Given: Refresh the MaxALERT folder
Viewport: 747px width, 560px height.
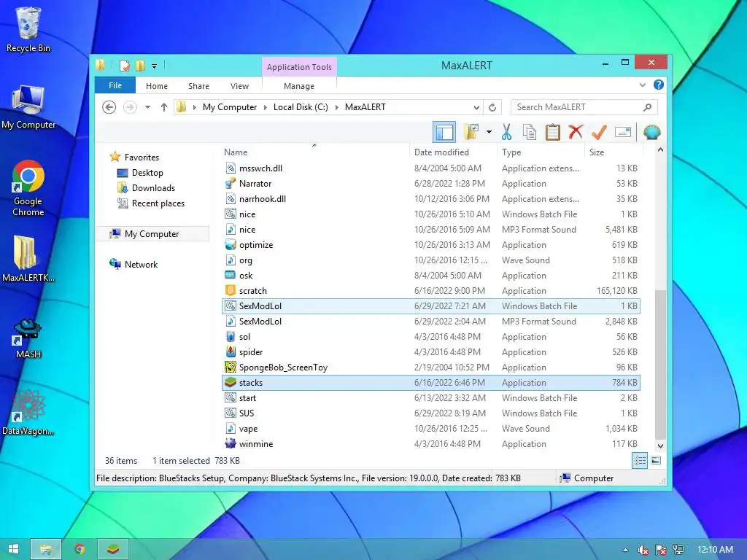Looking at the screenshot, I should (x=492, y=107).
